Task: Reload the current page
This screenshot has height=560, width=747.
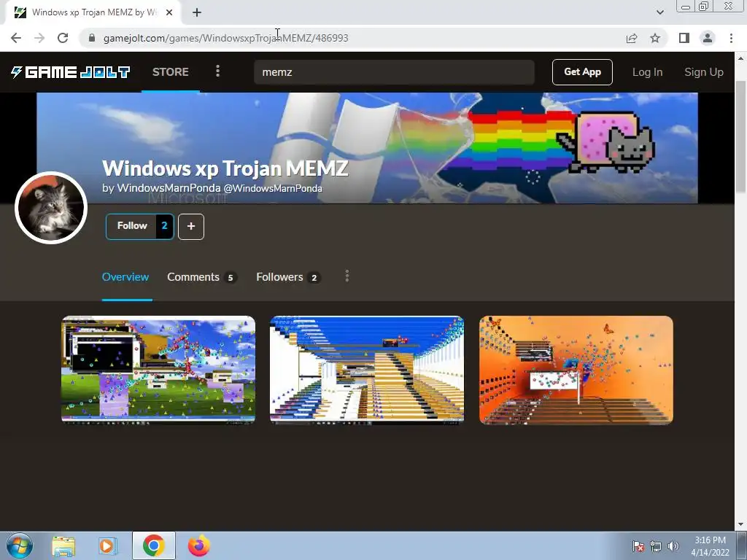Action: pos(63,38)
